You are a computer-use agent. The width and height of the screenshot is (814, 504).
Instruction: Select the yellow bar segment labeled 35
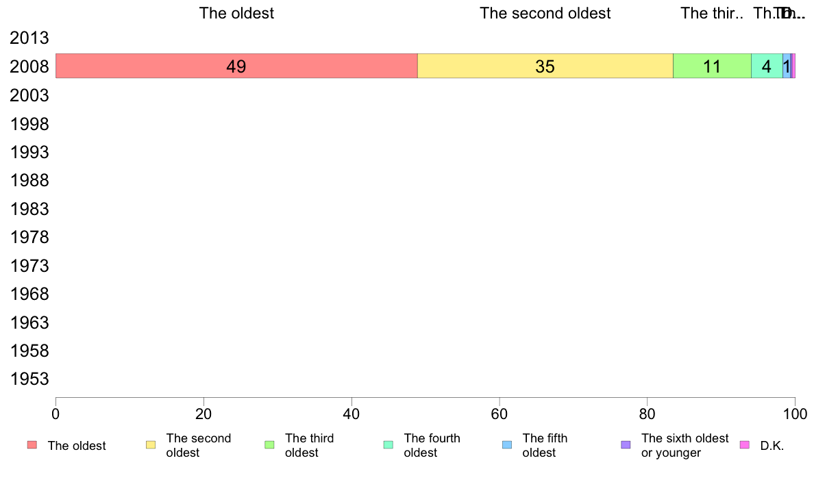point(545,66)
